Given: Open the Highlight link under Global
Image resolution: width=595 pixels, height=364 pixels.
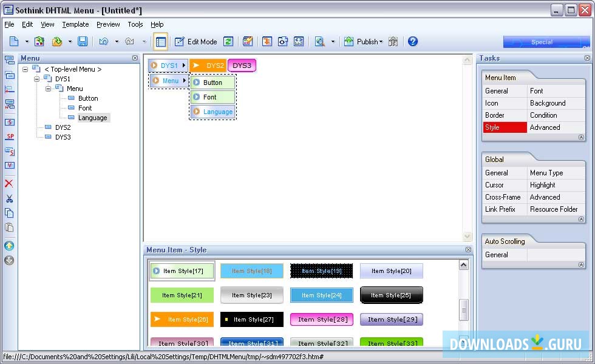Looking at the screenshot, I should tap(543, 185).
